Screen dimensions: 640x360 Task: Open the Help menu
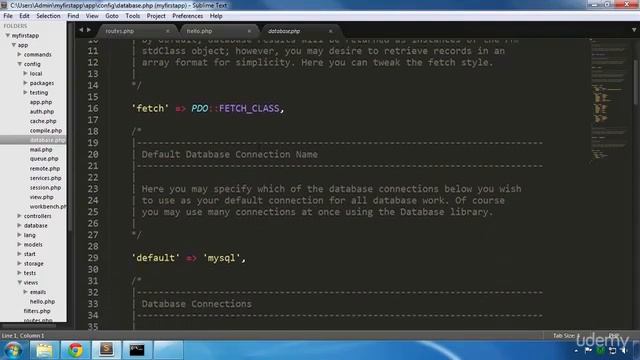216,16
